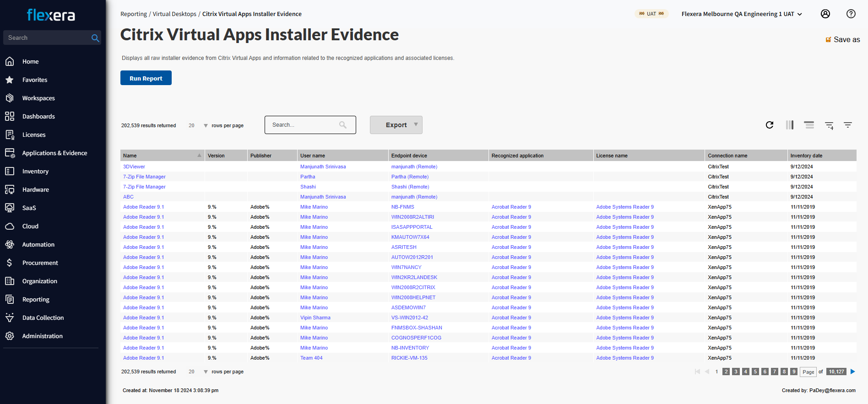This screenshot has height=404, width=868.
Task: Open Dashboards grid icon
Action: (x=10, y=116)
